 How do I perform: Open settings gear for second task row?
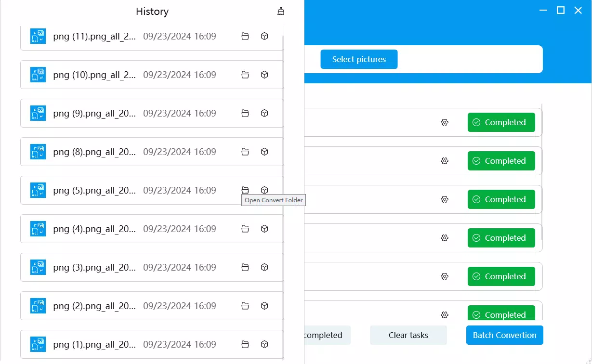coord(445,161)
